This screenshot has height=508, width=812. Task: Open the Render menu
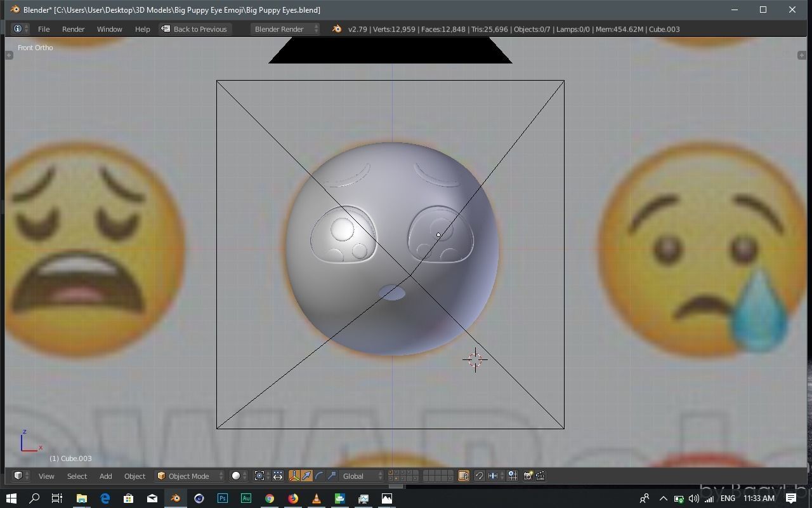73,29
